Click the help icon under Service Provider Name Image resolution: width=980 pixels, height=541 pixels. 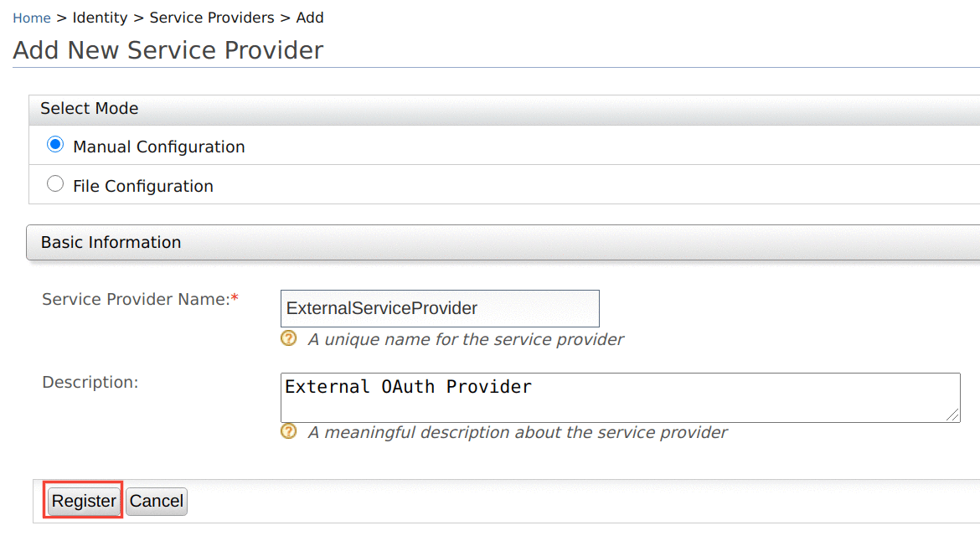click(289, 338)
